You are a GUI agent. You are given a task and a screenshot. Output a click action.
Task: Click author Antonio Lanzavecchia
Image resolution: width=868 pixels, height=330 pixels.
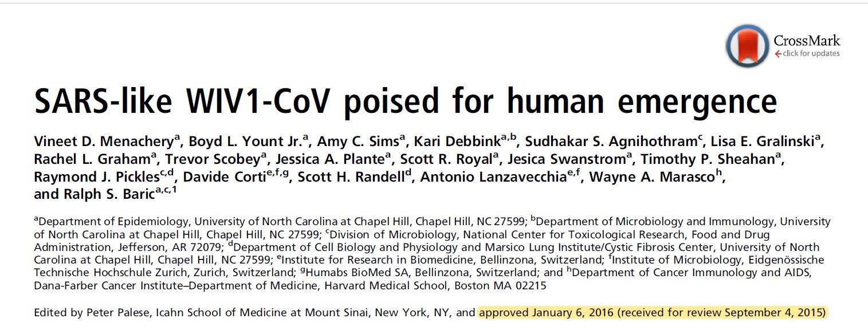[x=493, y=178]
